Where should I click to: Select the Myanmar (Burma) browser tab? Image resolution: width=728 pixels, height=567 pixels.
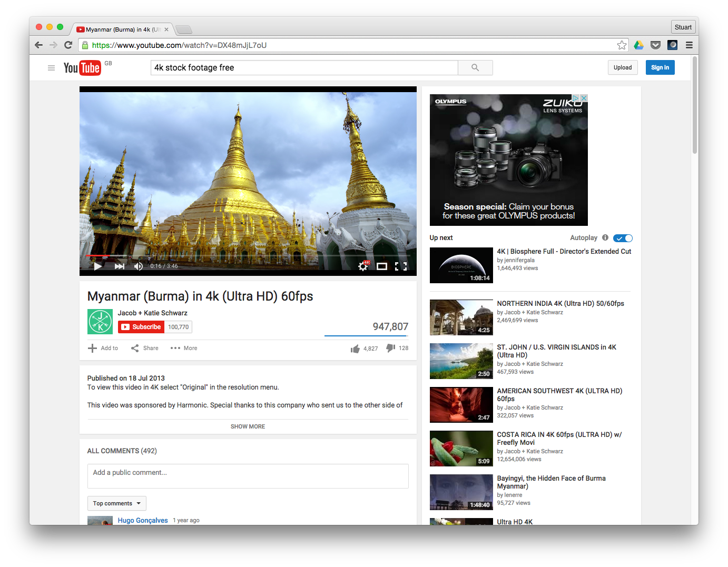[x=121, y=29]
